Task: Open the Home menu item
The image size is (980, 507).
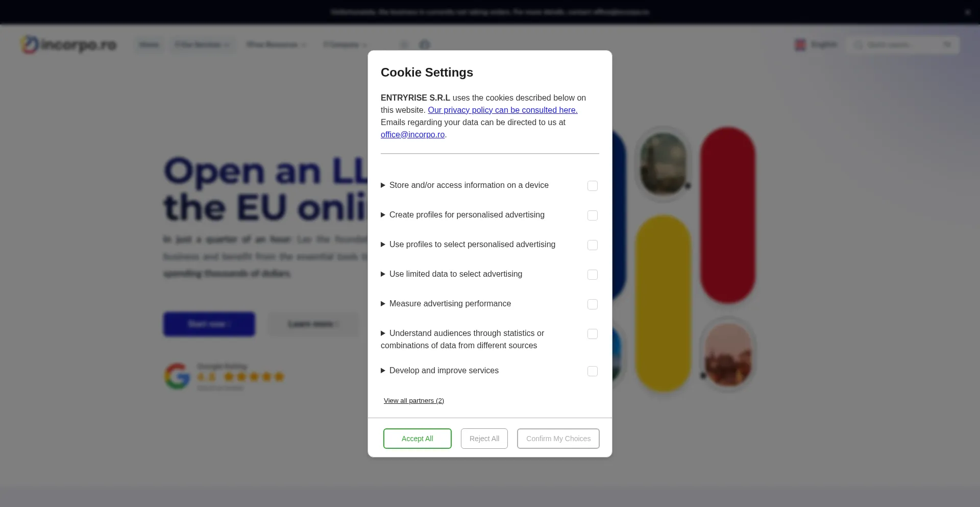Action: click(149, 45)
